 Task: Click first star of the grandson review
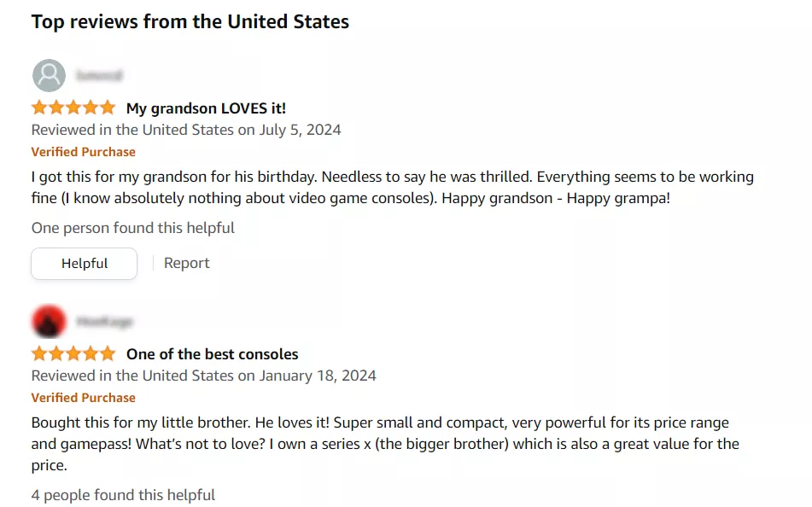39,108
